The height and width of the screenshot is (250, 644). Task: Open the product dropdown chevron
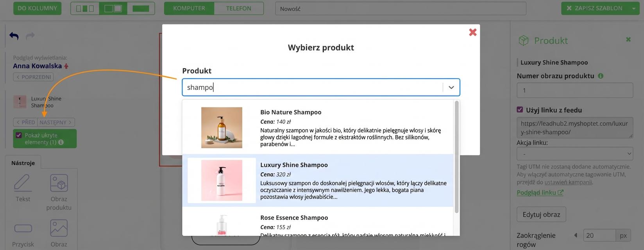[x=451, y=87]
